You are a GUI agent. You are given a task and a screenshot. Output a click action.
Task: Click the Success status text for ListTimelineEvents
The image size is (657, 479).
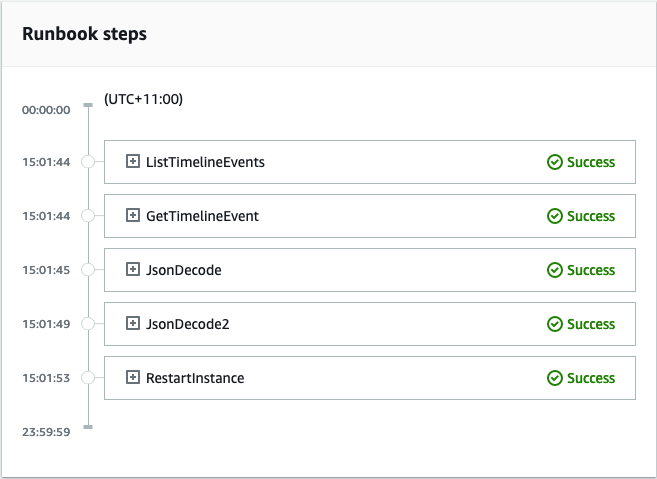591,162
